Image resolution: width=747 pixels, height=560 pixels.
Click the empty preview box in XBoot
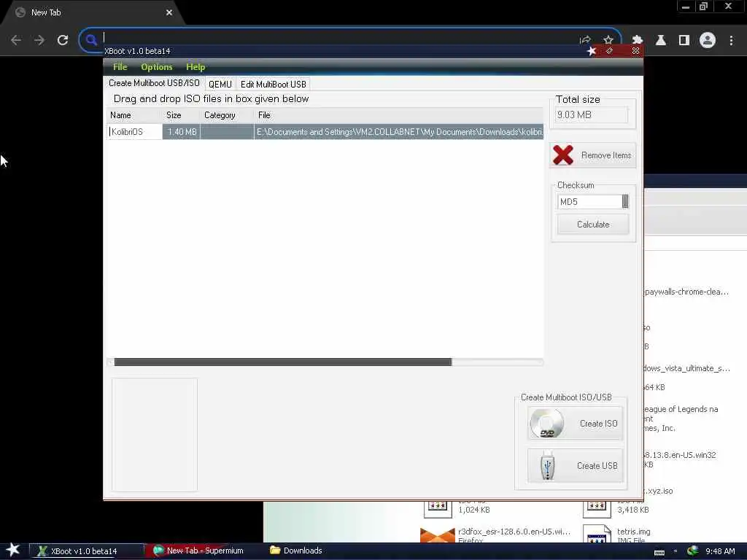[x=155, y=435]
